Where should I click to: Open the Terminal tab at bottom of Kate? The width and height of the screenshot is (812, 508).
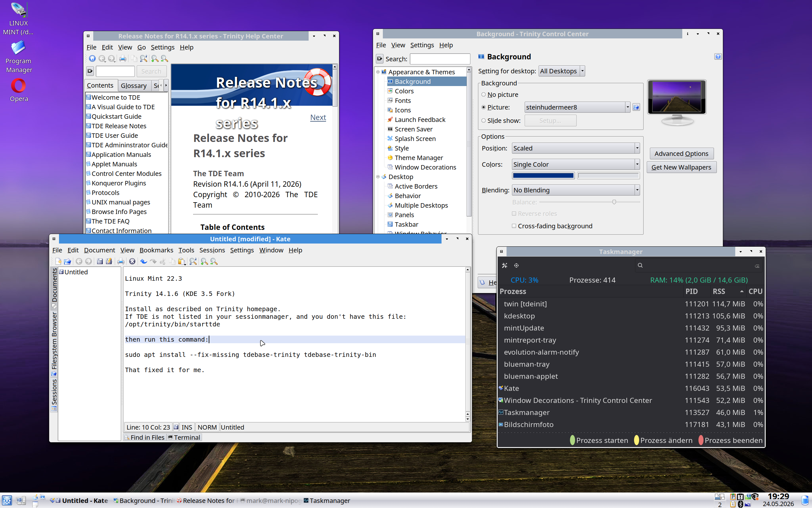coord(184,437)
